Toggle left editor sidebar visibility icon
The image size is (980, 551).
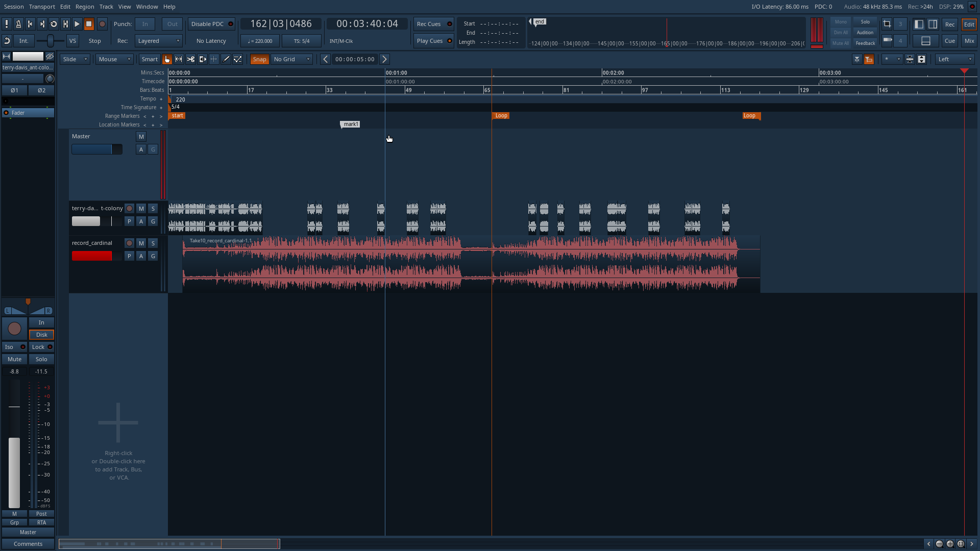(919, 24)
